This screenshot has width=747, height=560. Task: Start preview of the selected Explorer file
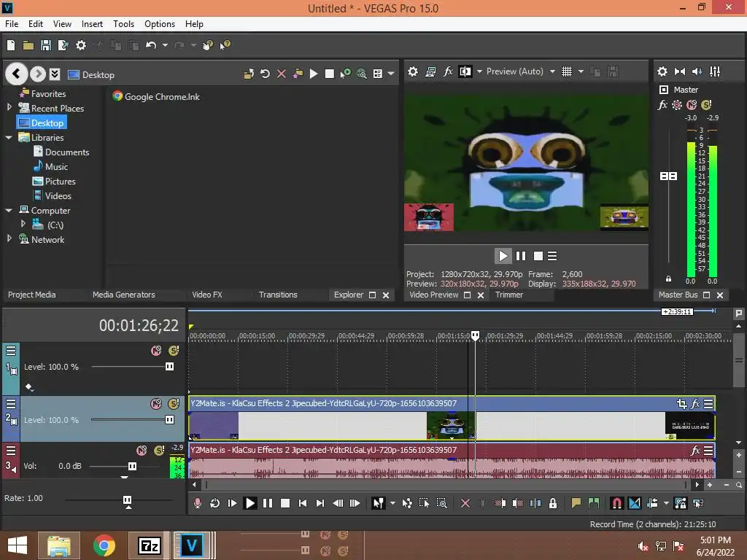tap(314, 74)
